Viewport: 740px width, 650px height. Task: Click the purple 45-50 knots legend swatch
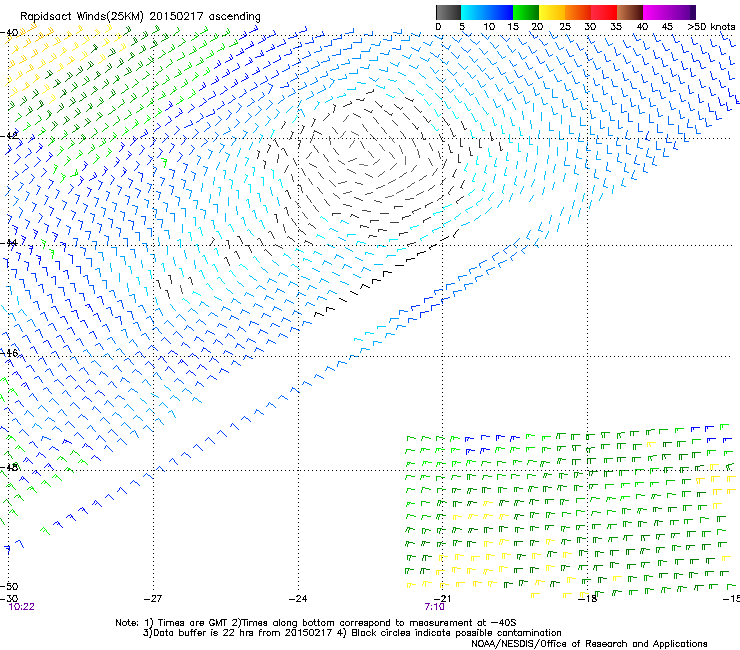click(682, 12)
